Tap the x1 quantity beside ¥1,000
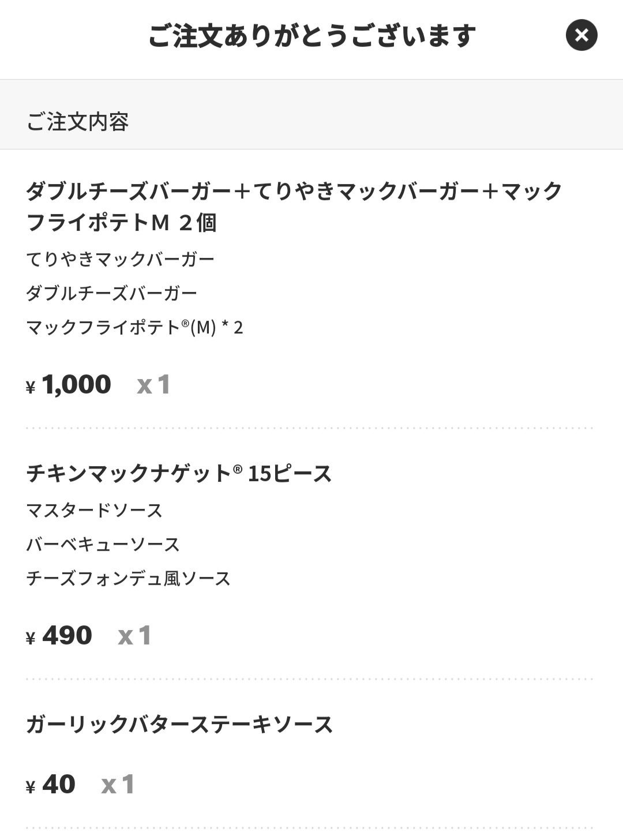The image size is (623, 840). [153, 385]
